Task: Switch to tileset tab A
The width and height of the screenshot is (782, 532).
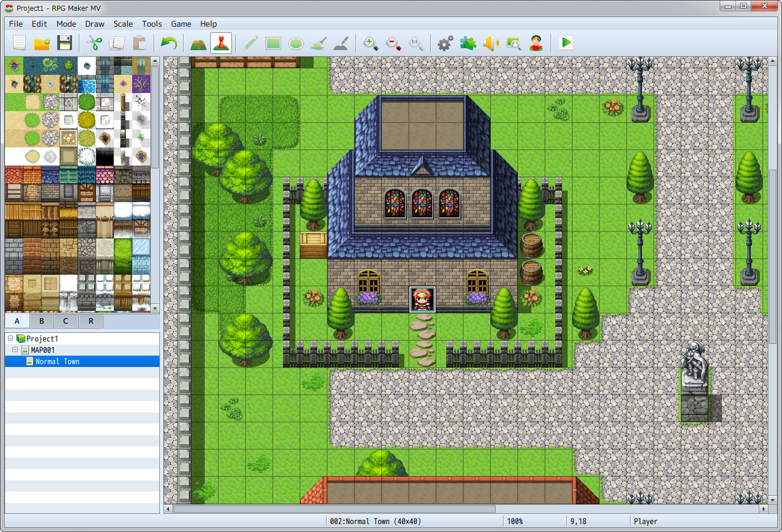Action: (x=17, y=321)
